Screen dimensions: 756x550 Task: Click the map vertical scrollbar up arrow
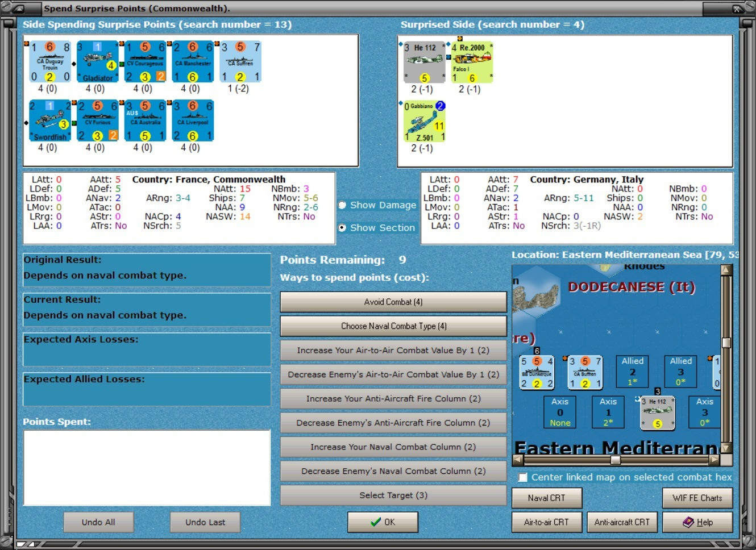point(726,270)
